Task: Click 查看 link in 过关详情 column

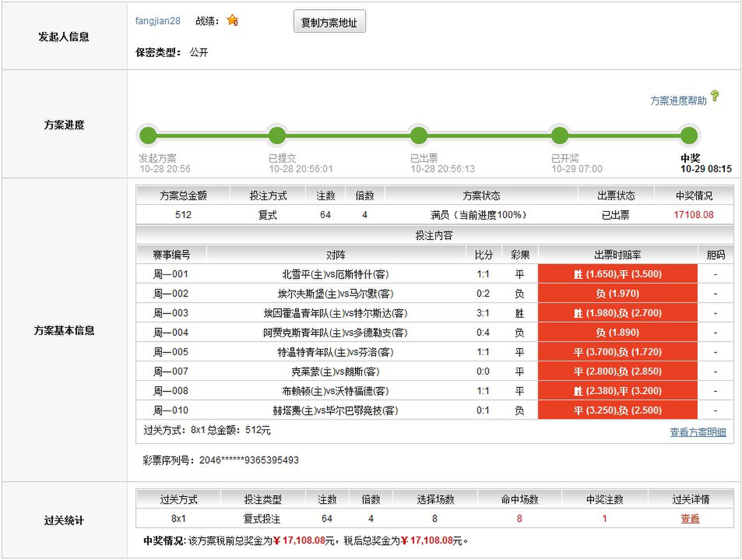Action: click(x=690, y=519)
